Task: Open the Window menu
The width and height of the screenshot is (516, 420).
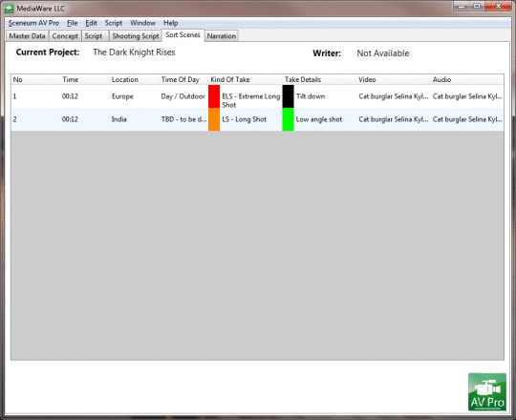Action: 142,23
